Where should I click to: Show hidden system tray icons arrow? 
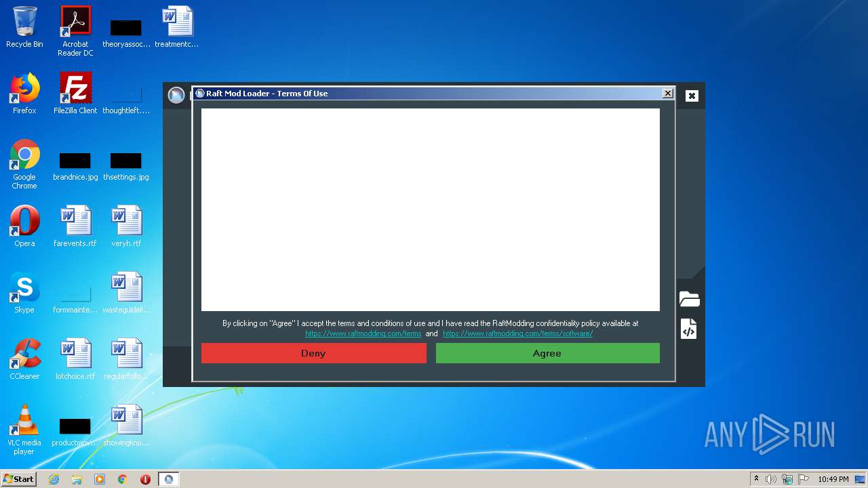click(756, 479)
